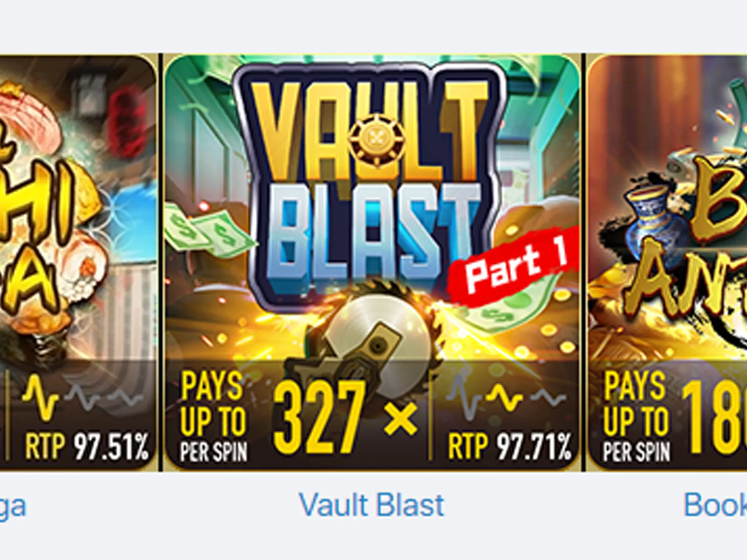
Task: Click the RTP 97.71% label
Action: point(510,446)
